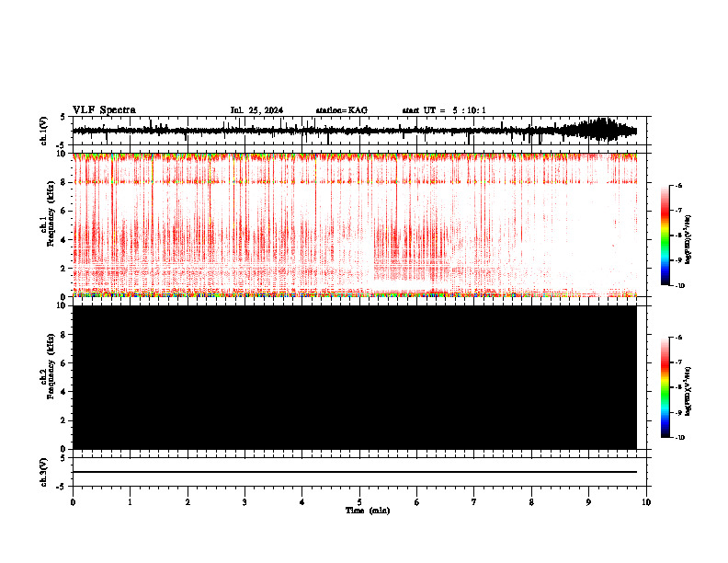This screenshot has height=563, width=728.
Task: Click the "-8" label on ch.2 colorbar
Action: 678,387
